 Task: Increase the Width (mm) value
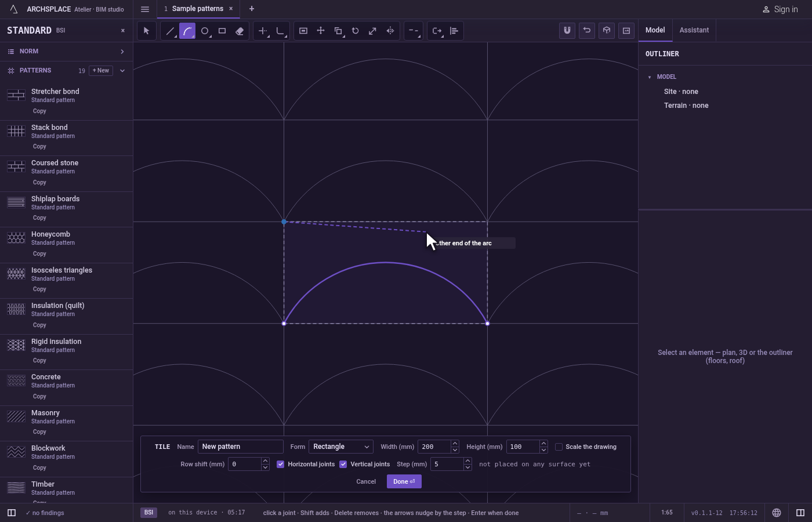point(455,444)
